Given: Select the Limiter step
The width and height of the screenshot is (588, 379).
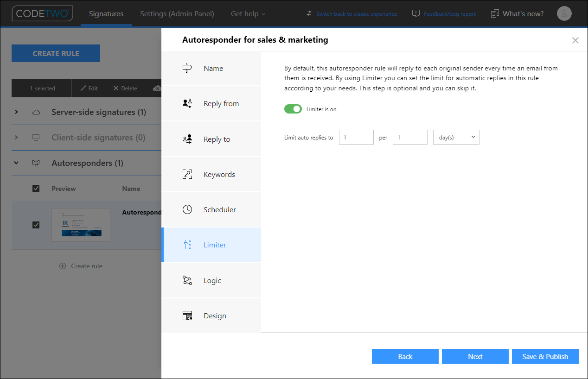Looking at the screenshot, I should tap(211, 245).
